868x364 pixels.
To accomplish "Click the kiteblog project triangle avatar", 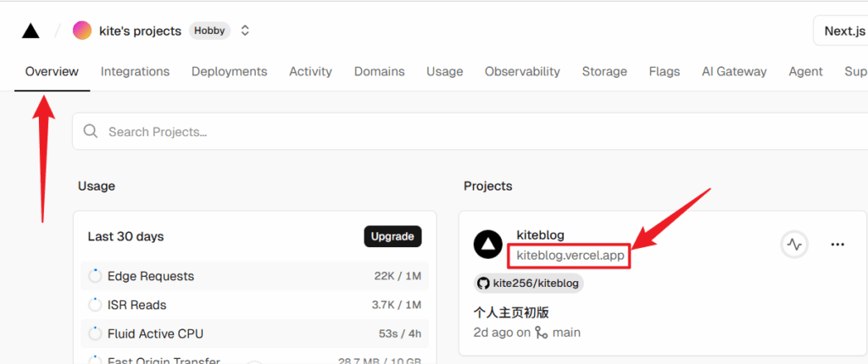I will tap(488, 245).
